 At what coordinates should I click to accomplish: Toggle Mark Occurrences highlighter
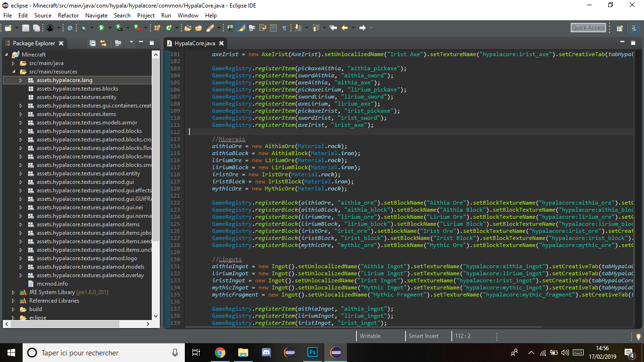click(x=241, y=28)
